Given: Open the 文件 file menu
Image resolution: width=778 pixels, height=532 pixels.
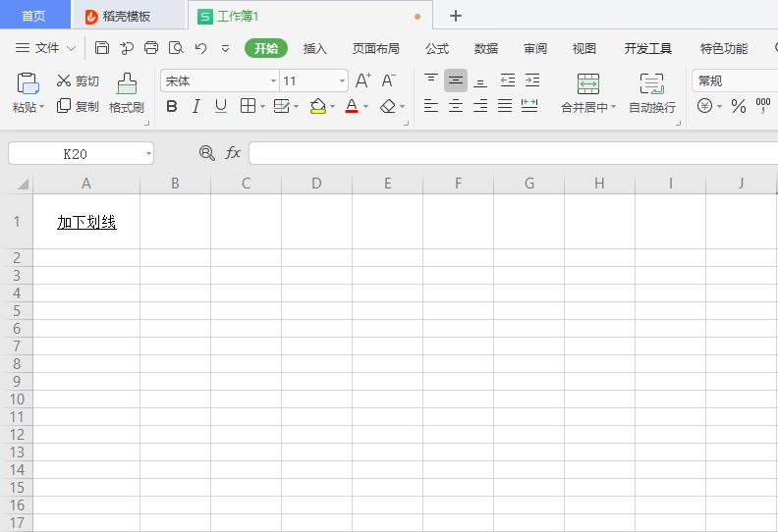Looking at the screenshot, I should coord(45,47).
